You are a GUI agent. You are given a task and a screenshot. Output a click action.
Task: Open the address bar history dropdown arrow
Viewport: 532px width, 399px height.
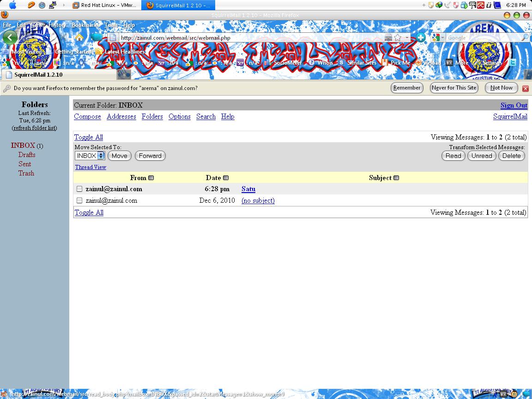(407, 38)
